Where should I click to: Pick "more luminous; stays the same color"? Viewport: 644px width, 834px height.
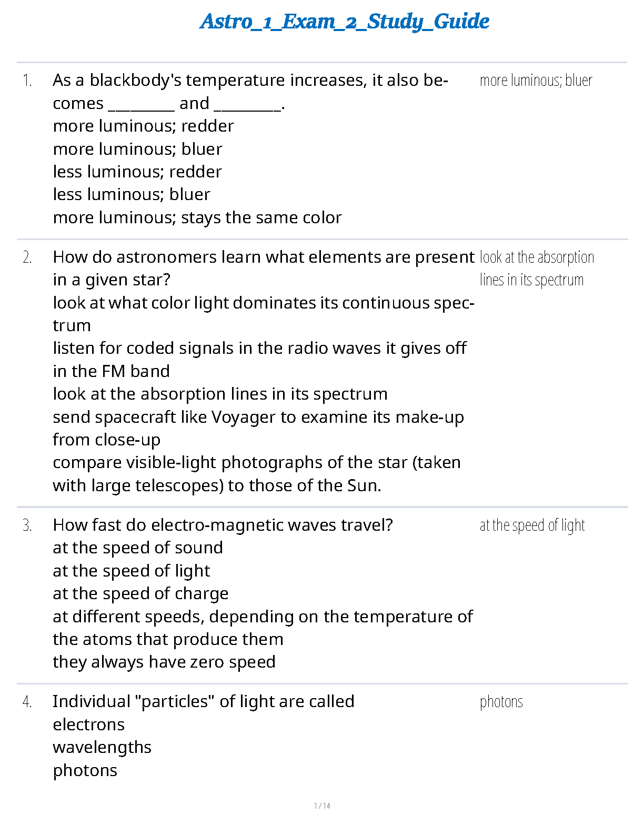pos(197,218)
